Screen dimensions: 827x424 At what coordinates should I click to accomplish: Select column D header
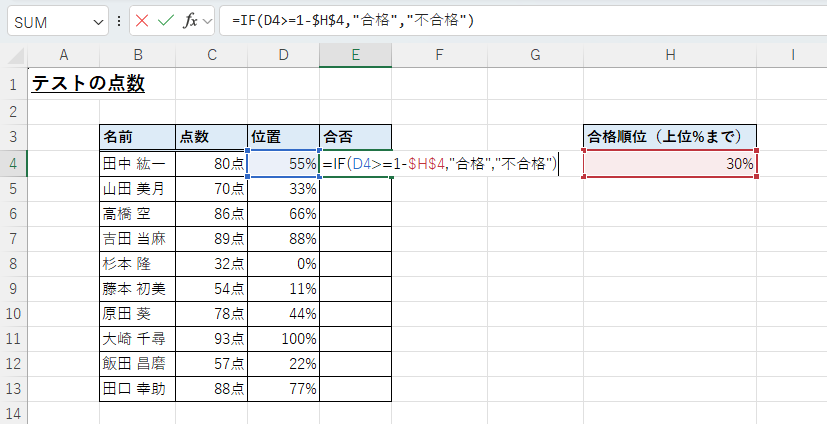[283, 55]
